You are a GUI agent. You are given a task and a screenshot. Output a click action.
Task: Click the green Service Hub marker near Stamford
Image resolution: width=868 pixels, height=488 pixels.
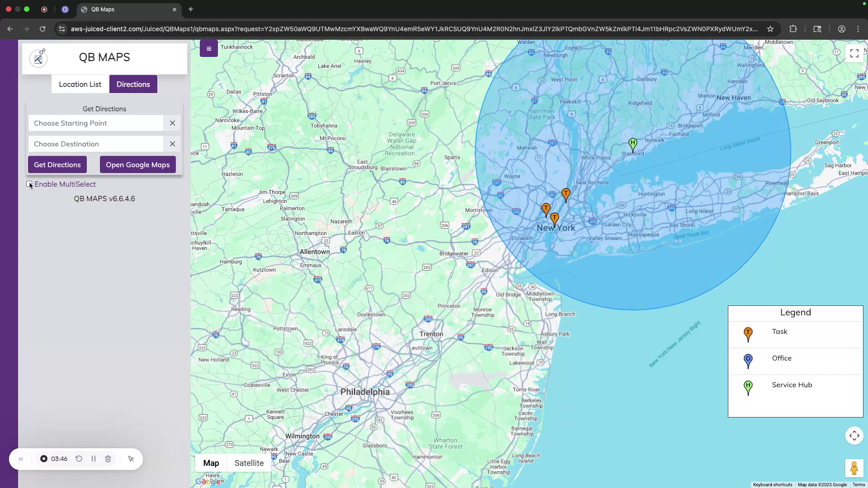(x=632, y=144)
